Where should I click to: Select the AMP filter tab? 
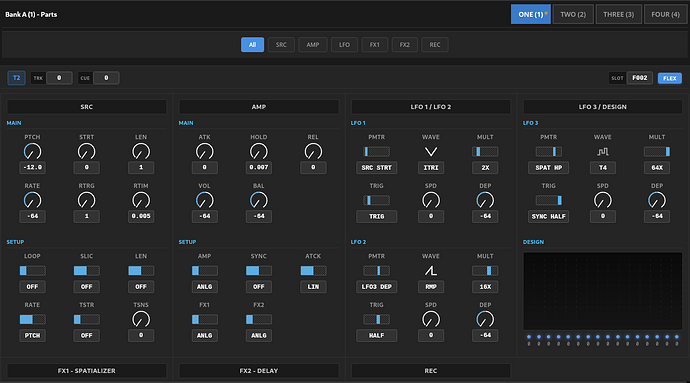click(313, 44)
